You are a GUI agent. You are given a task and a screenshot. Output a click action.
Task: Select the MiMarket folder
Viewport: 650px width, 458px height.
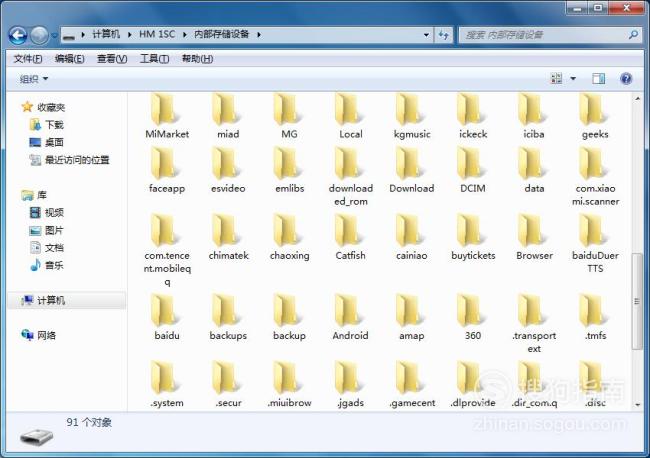coord(167,117)
